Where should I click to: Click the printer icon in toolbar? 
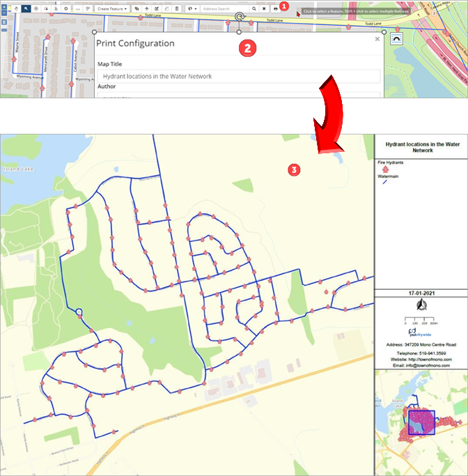pos(275,9)
